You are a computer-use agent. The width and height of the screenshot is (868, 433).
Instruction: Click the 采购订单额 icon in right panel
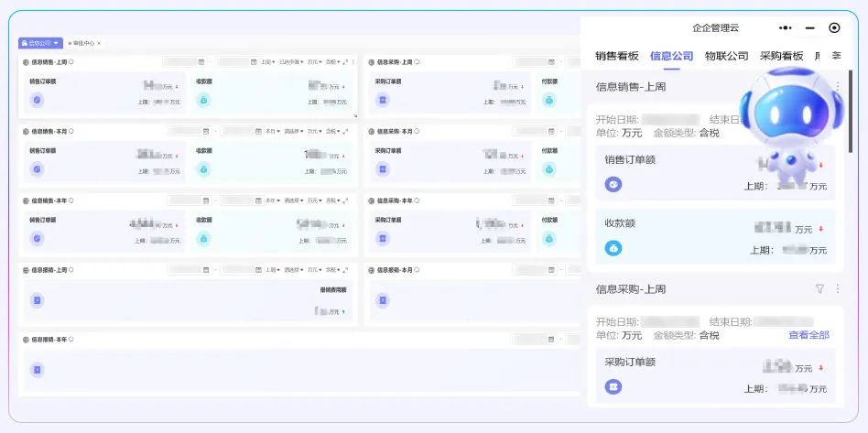pyautogui.click(x=613, y=387)
